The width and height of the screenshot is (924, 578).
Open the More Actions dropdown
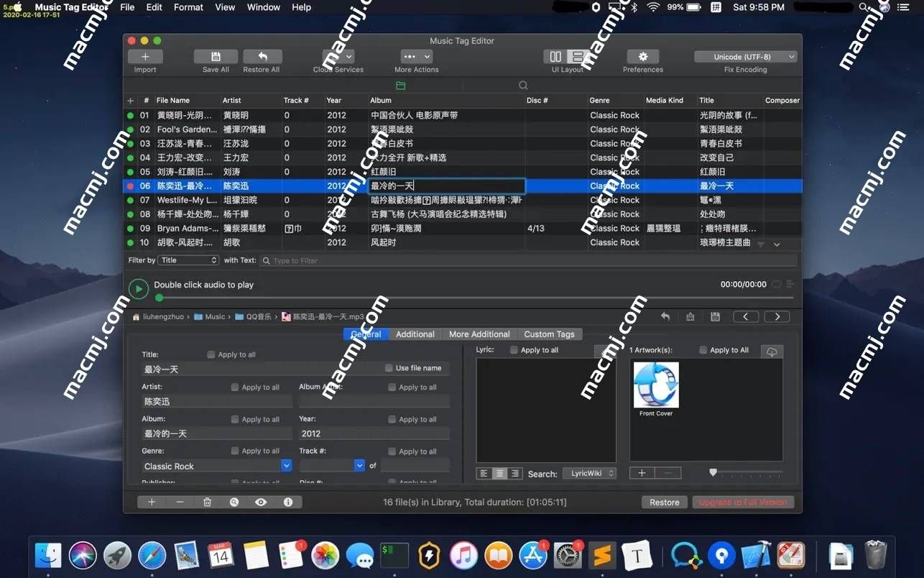[417, 57]
